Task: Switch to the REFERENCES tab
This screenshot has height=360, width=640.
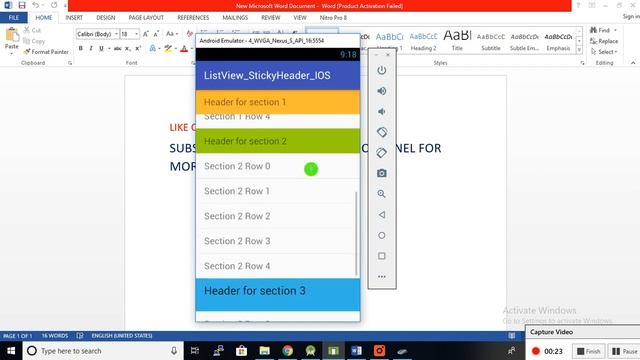Action: (x=193, y=18)
